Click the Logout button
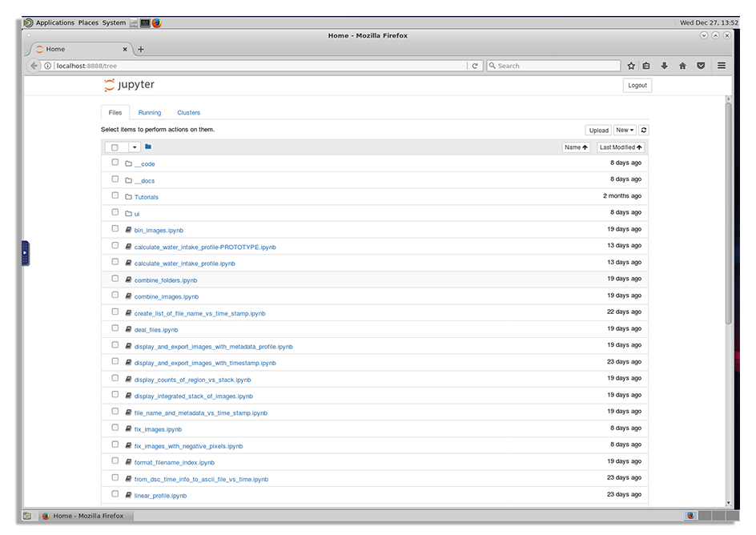 tap(637, 85)
